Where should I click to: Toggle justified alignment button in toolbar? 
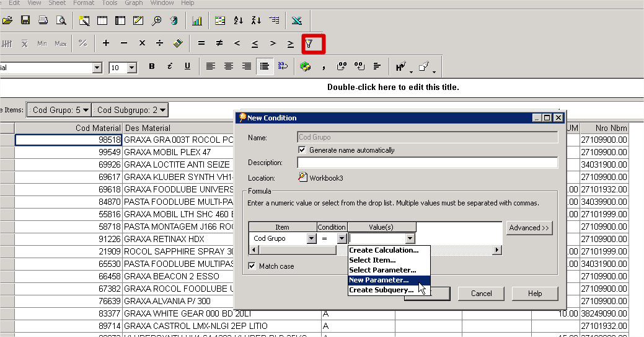[x=265, y=66]
